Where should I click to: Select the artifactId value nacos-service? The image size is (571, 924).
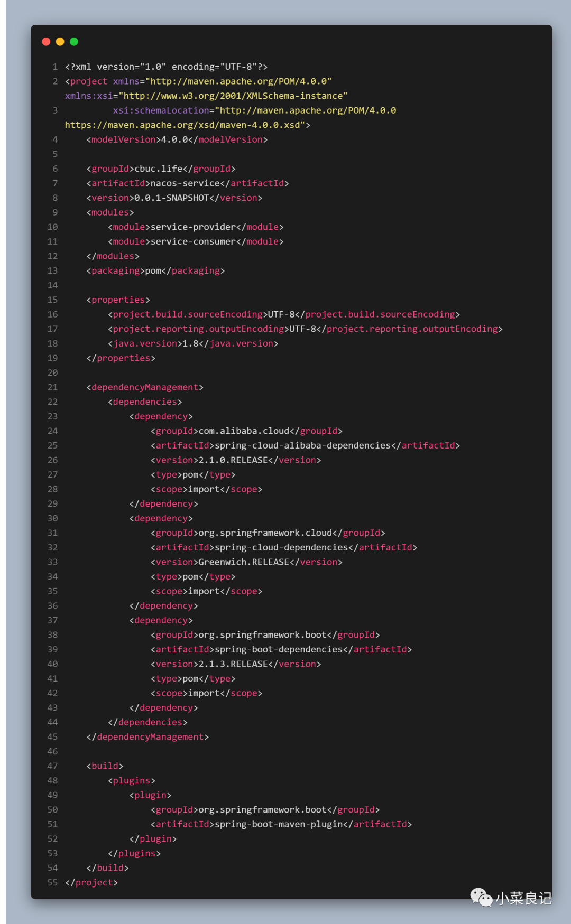[185, 183]
